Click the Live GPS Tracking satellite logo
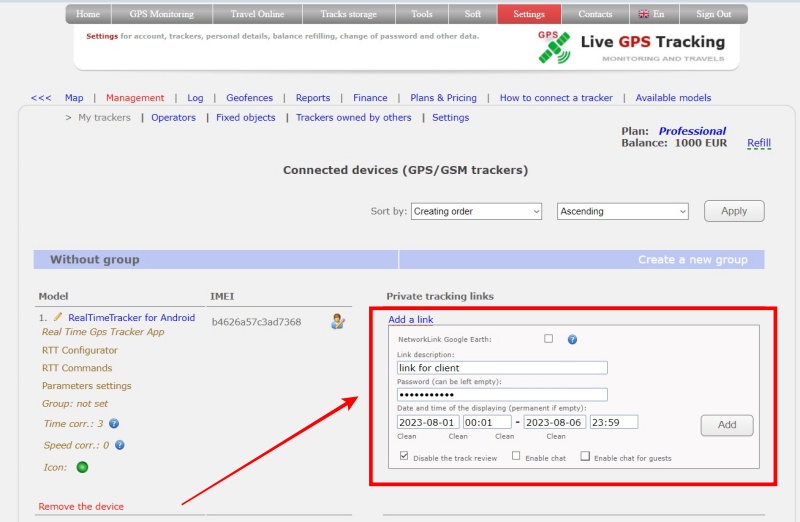Screen dimensions: 800x522 553,46
